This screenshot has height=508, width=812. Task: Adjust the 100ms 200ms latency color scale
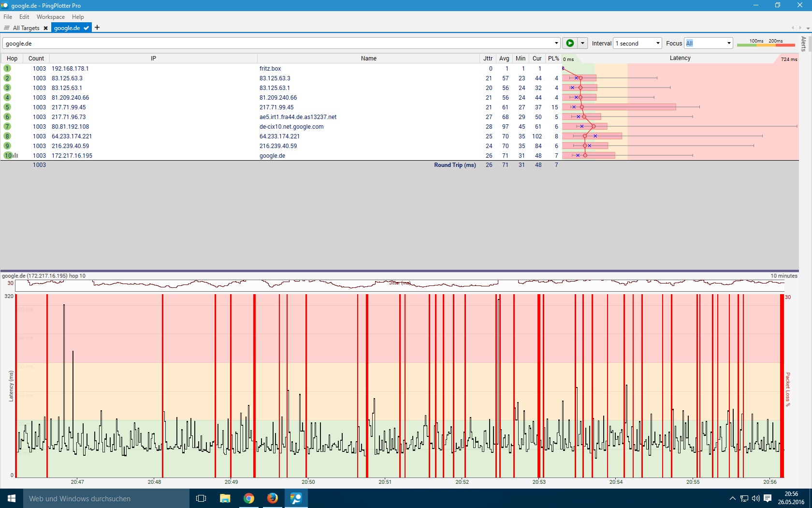click(766, 43)
